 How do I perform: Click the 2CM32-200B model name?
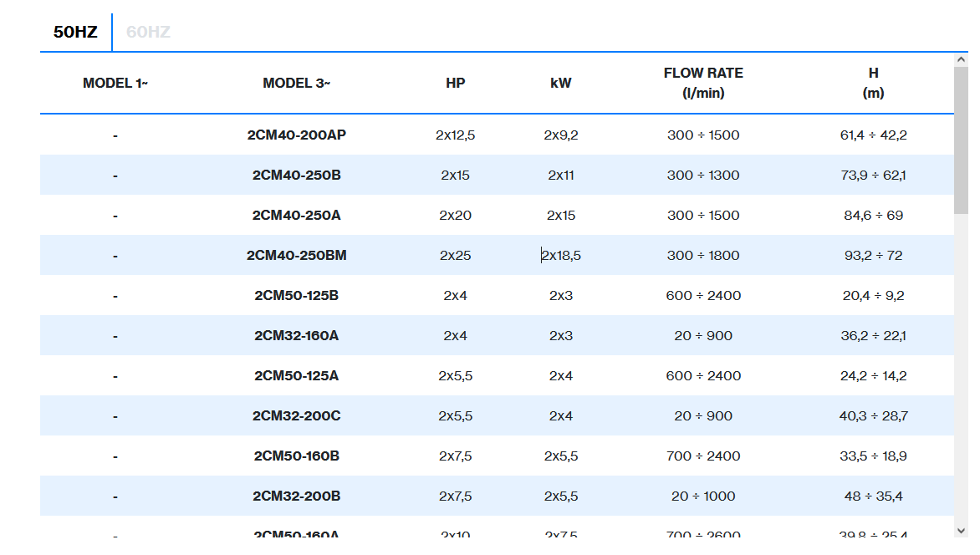coord(296,496)
